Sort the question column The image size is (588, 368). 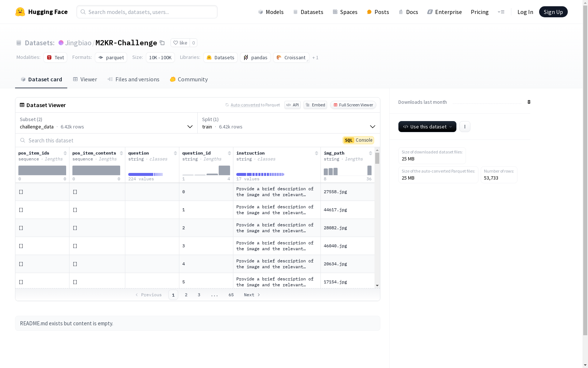tap(175, 153)
